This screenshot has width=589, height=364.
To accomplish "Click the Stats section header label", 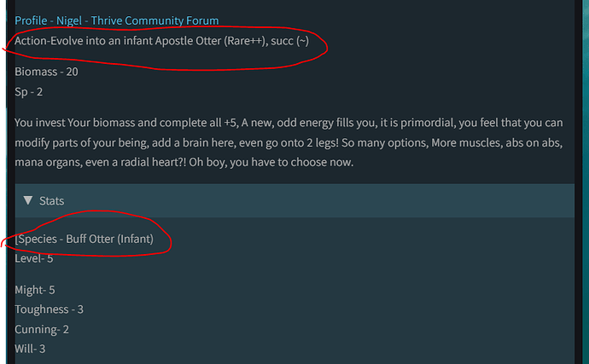I will 51,201.
